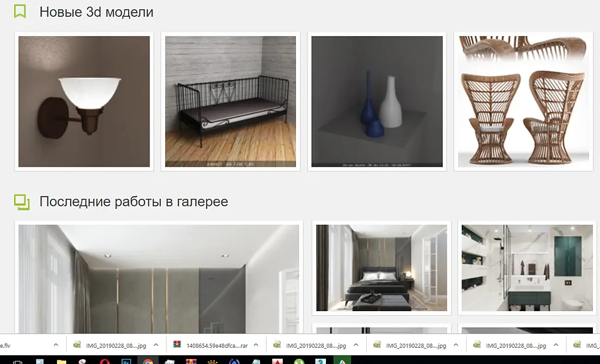Open Opera browser from the taskbar

pyautogui.click(x=104, y=361)
